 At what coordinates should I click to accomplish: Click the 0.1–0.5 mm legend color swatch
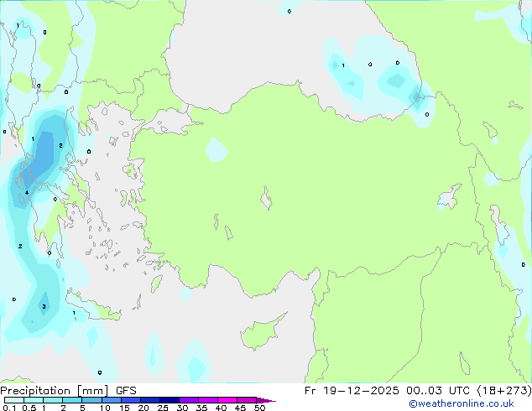[14, 400]
